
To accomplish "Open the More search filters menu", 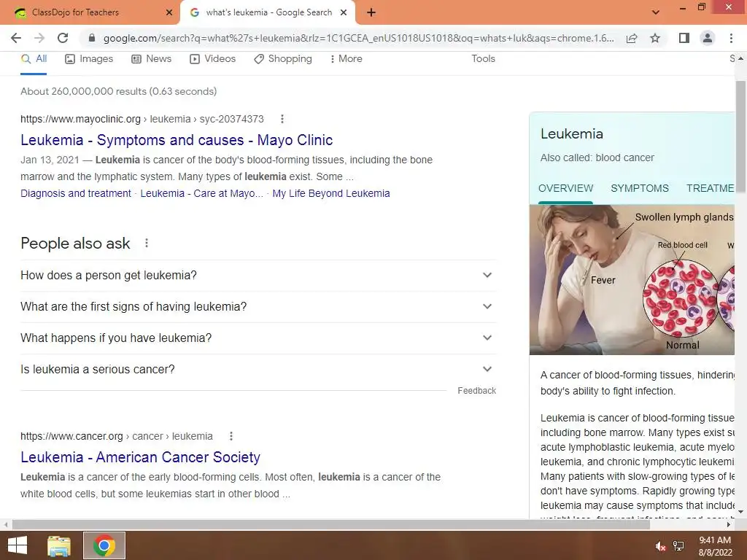I will (346, 58).
